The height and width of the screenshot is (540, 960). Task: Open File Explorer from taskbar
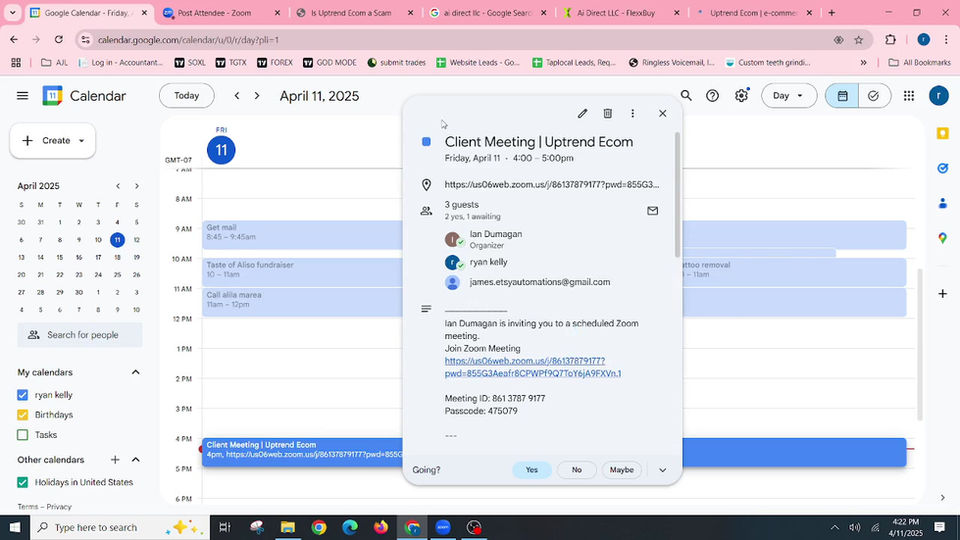point(288,527)
